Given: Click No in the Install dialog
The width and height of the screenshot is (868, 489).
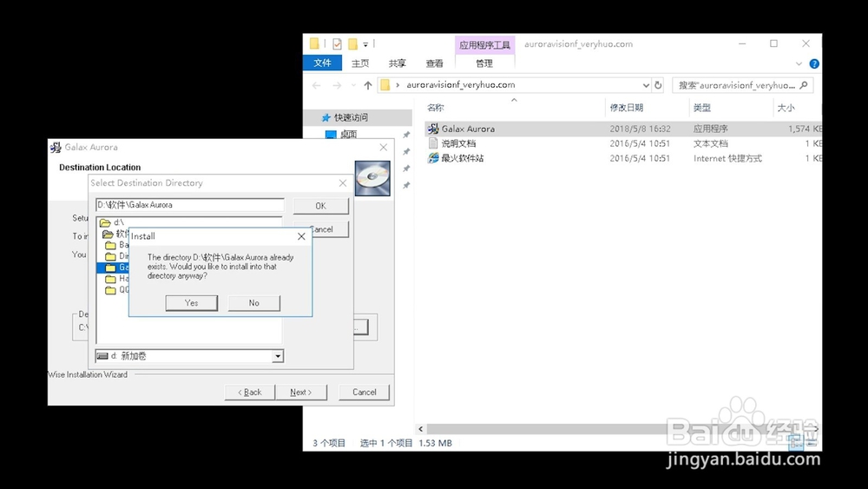Looking at the screenshot, I should (x=254, y=303).
